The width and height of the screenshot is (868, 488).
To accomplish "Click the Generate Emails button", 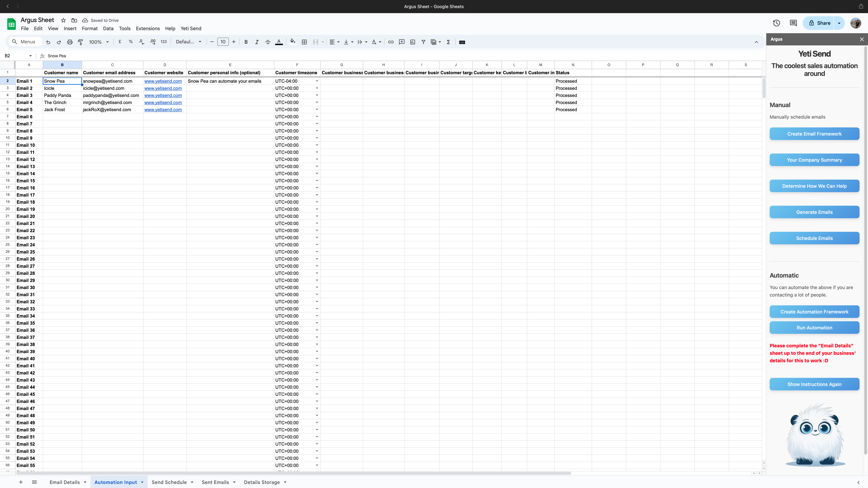I will tap(814, 212).
